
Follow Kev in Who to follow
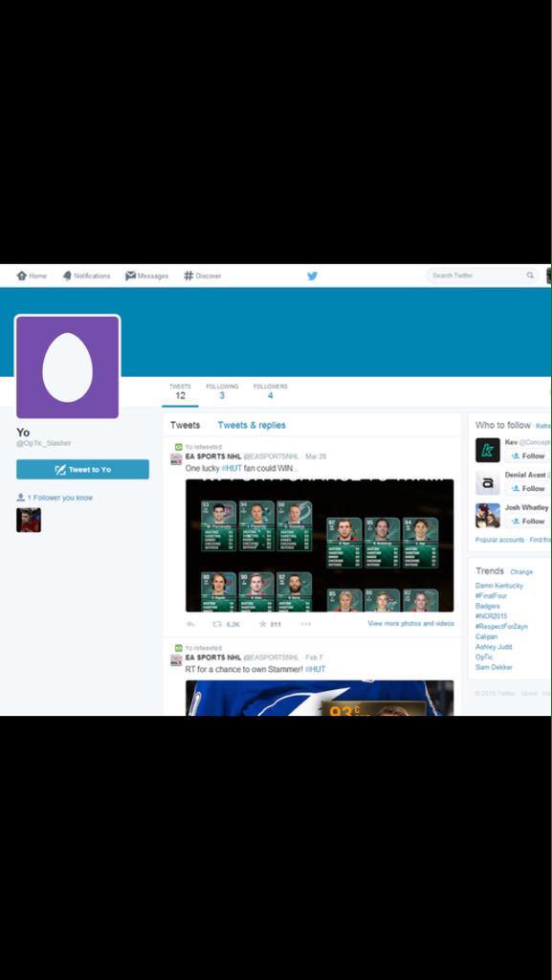(x=528, y=457)
